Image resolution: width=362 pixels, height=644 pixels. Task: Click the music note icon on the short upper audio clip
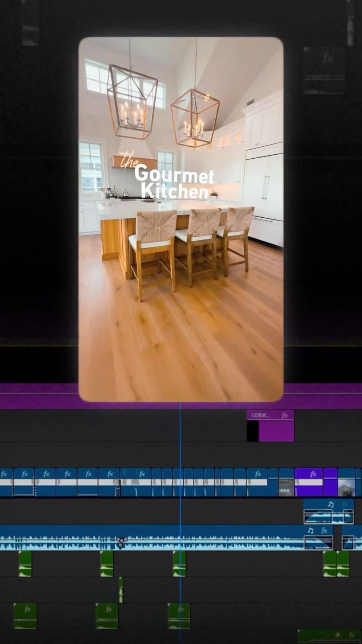coord(331,504)
